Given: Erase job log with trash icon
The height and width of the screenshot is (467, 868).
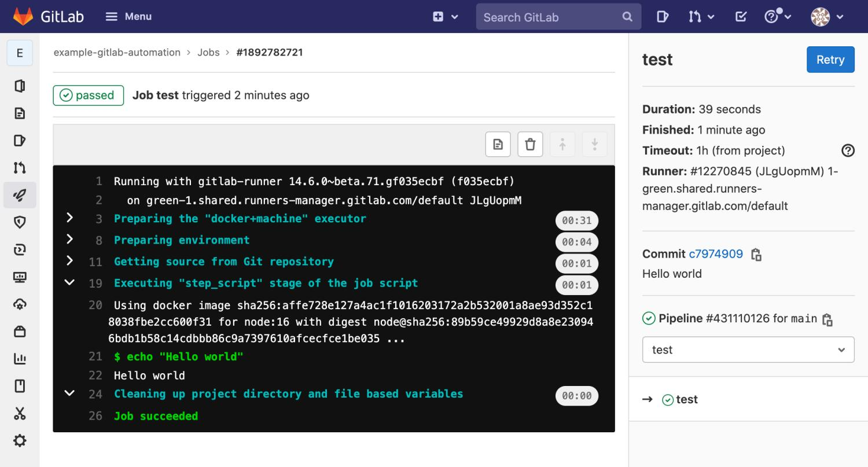Looking at the screenshot, I should pyautogui.click(x=530, y=144).
